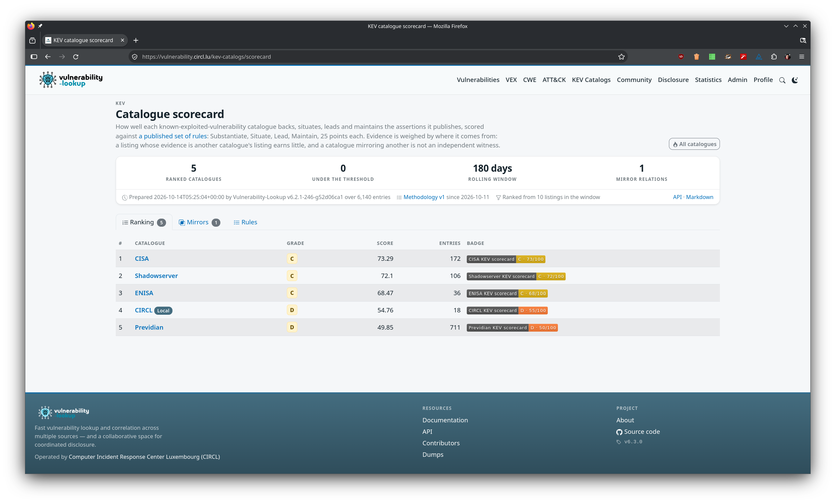
Task: Open the Firefox extensions puzzle icon
Action: click(774, 57)
